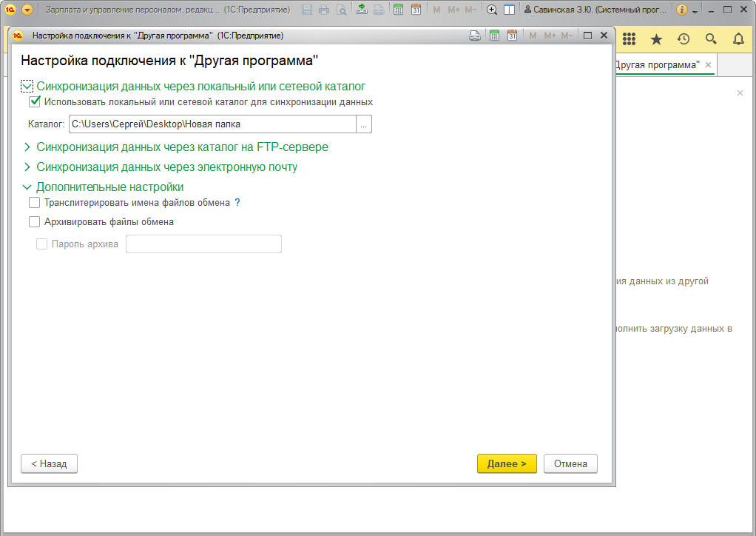Click the search magnifier icon
The height and width of the screenshot is (536, 756).
[x=711, y=39]
